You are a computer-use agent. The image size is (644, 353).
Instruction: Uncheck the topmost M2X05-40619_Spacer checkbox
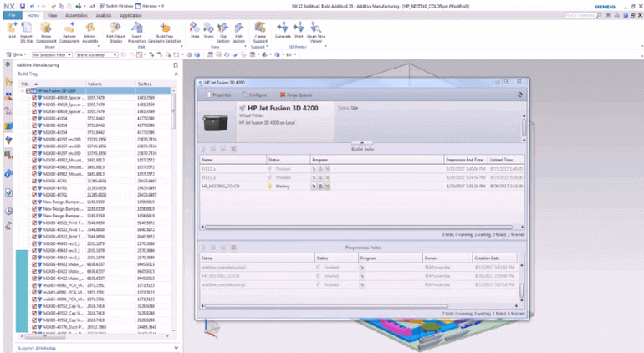coord(34,98)
